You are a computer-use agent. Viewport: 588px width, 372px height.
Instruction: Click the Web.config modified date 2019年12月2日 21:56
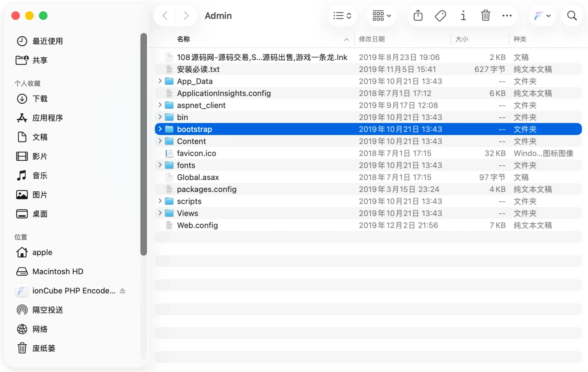tap(398, 225)
